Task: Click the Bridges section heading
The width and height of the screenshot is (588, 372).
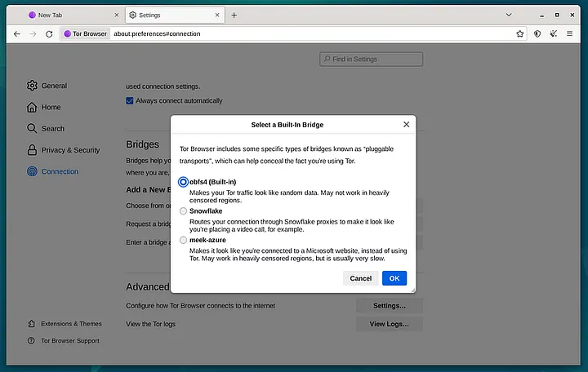Action: coord(142,144)
